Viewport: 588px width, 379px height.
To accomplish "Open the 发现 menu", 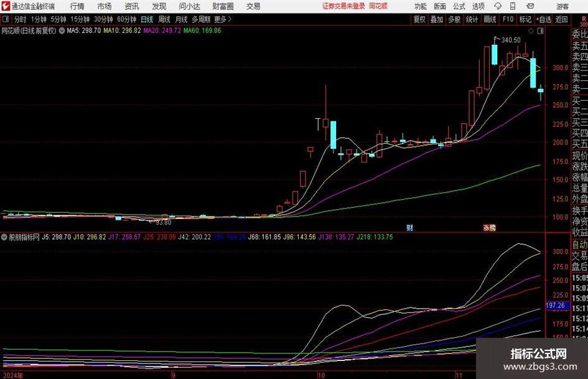I will click(x=159, y=6).
